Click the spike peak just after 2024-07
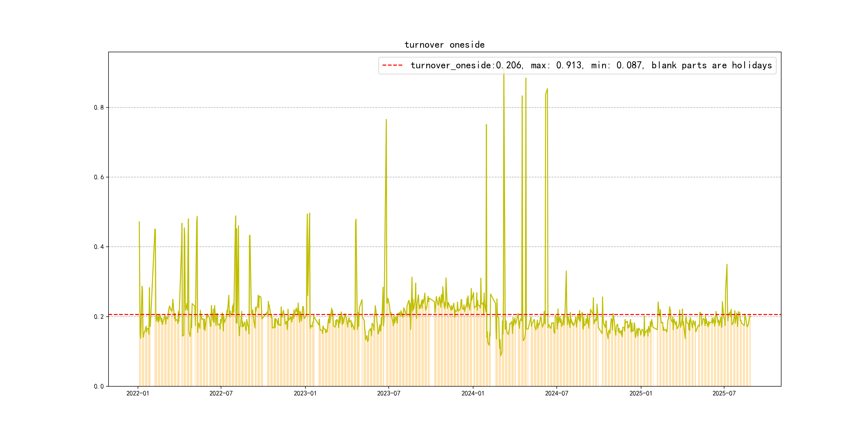Image resolution: width=868 pixels, height=434 pixels. (566, 271)
